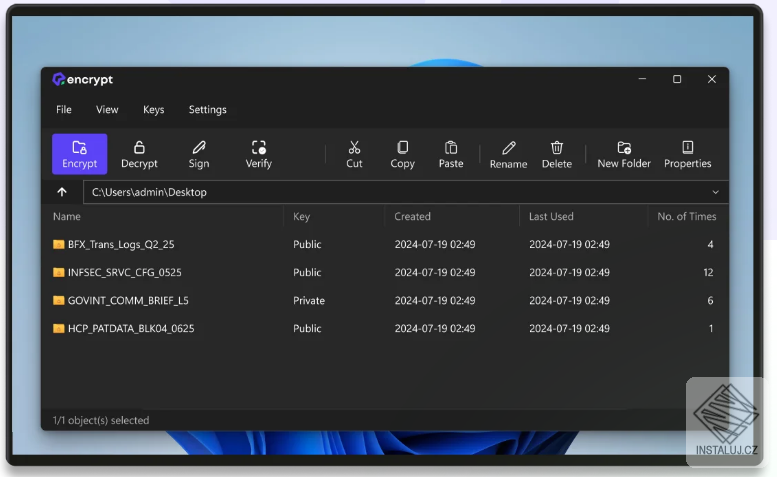Rename the selected folder
Viewport: 777px width, 477px height.
[508, 154]
